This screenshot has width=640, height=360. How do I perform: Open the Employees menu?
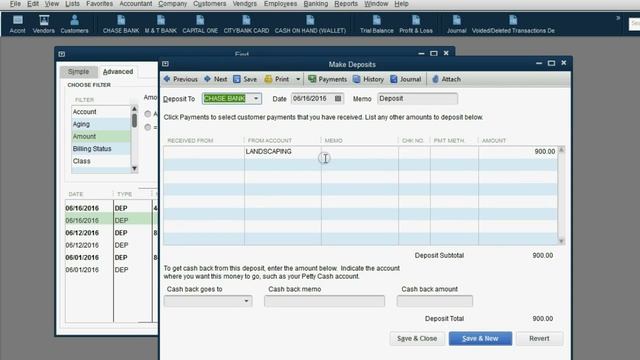(x=280, y=4)
